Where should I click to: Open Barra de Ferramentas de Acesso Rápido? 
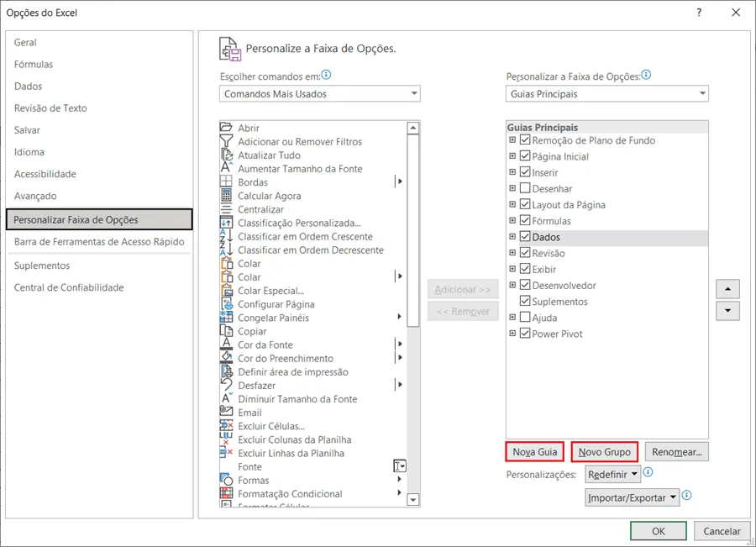tap(99, 241)
